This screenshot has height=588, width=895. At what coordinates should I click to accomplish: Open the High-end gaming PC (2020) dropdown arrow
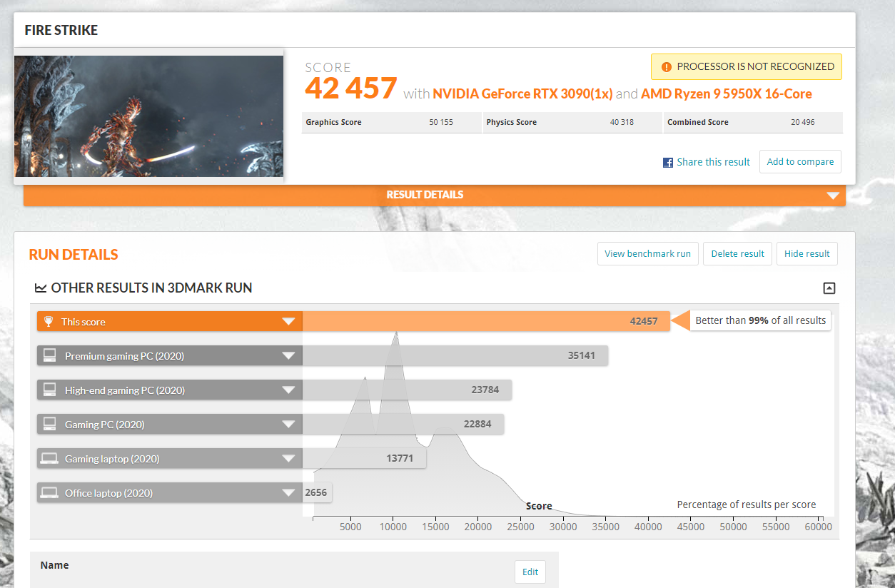(x=288, y=390)
